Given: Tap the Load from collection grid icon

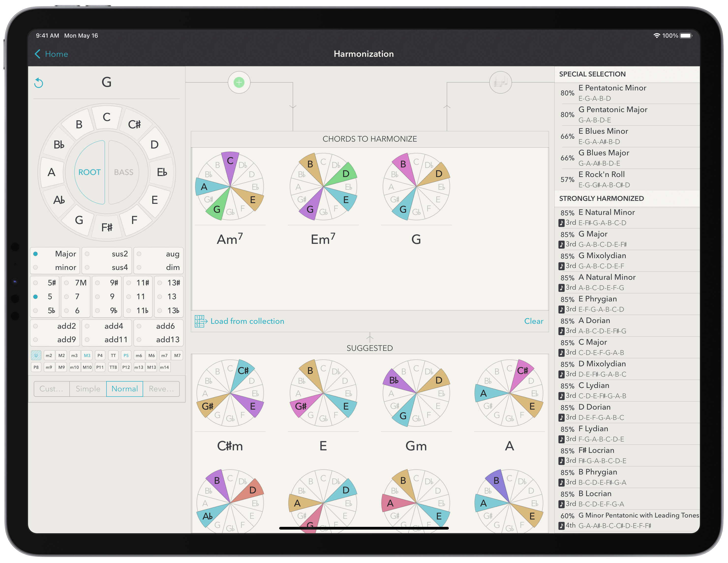Looking at the screenshot, I should click(x=201, y=321).
